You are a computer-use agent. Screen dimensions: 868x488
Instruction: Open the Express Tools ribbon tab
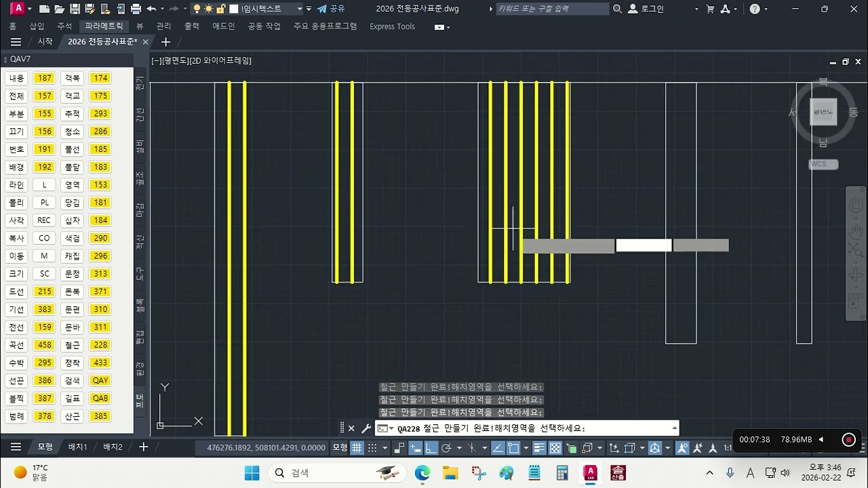392,26
